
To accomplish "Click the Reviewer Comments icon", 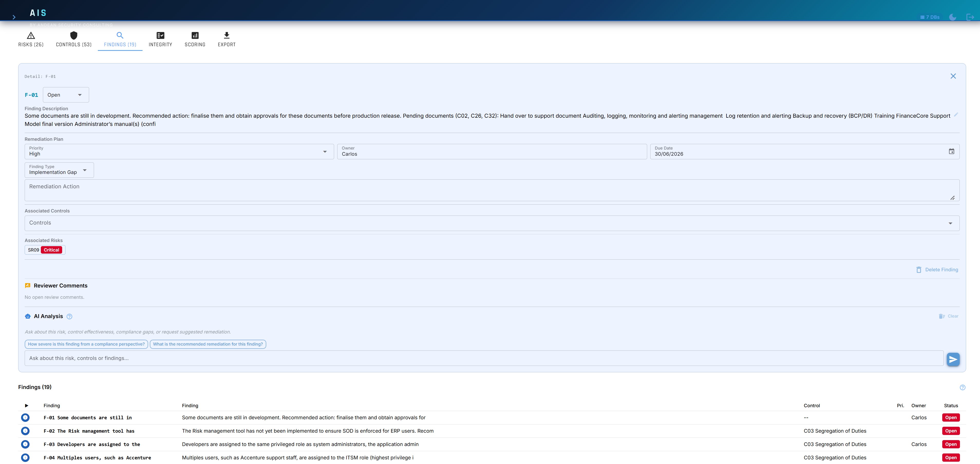I will click(x=28, y=285).
